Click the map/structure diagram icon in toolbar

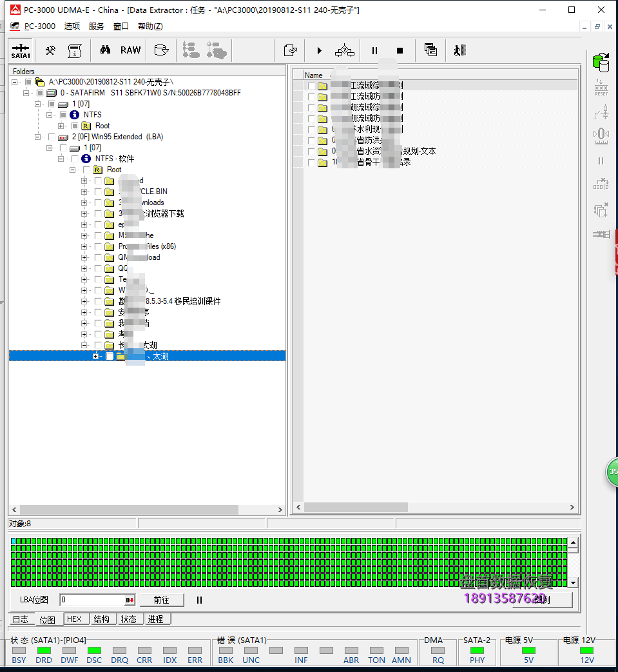pyautogui.click(x=344, y=50)
